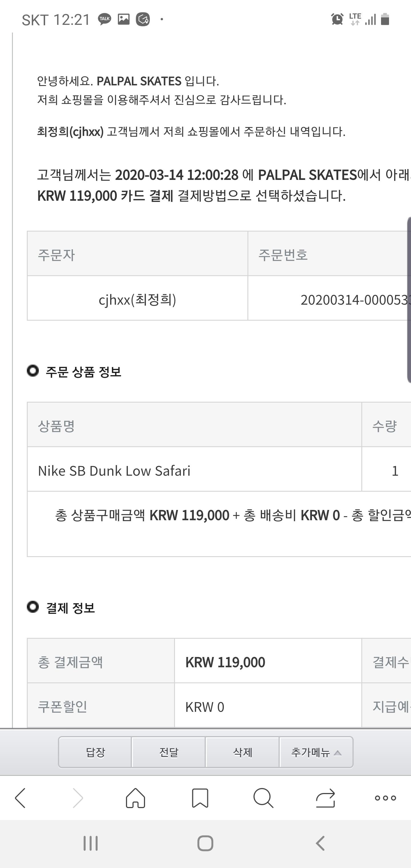Open Android recent apps button
Image resolution: width=411 pixels, height=868 pixels.
pos(91,843)
